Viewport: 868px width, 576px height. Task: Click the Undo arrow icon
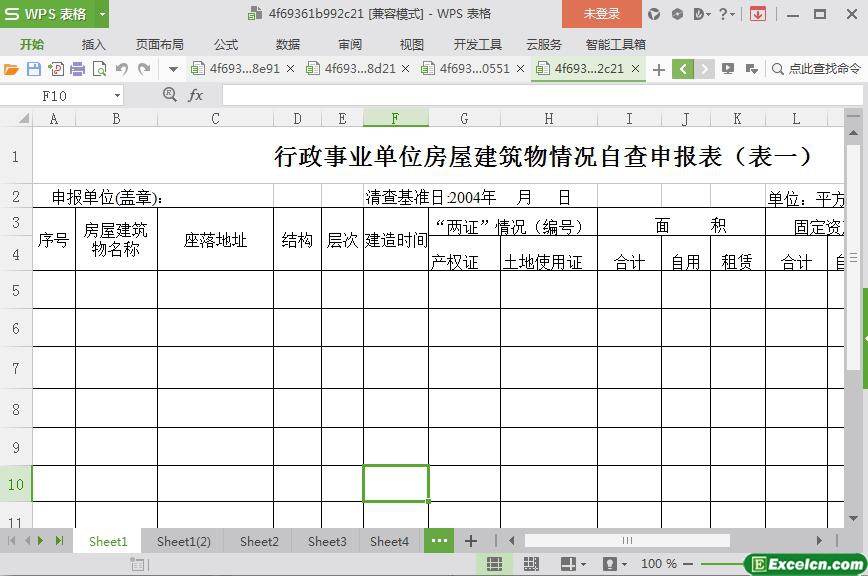click(122, 69)
